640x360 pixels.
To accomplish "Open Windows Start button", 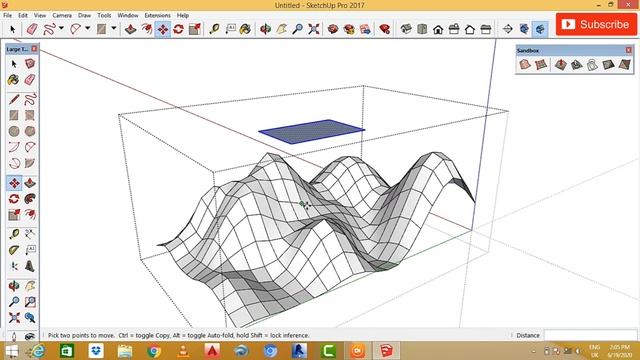I will pyautogui.click(x=11, y=351).
